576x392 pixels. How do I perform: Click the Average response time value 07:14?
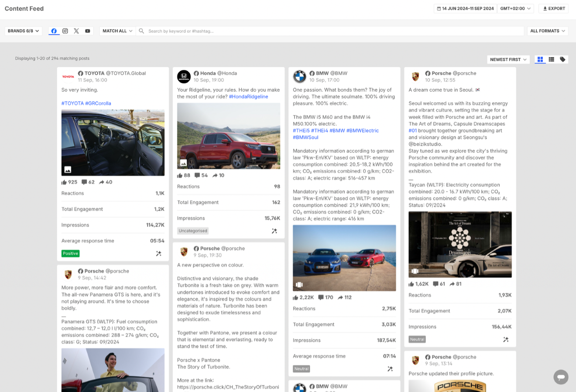tap(390, 356)
